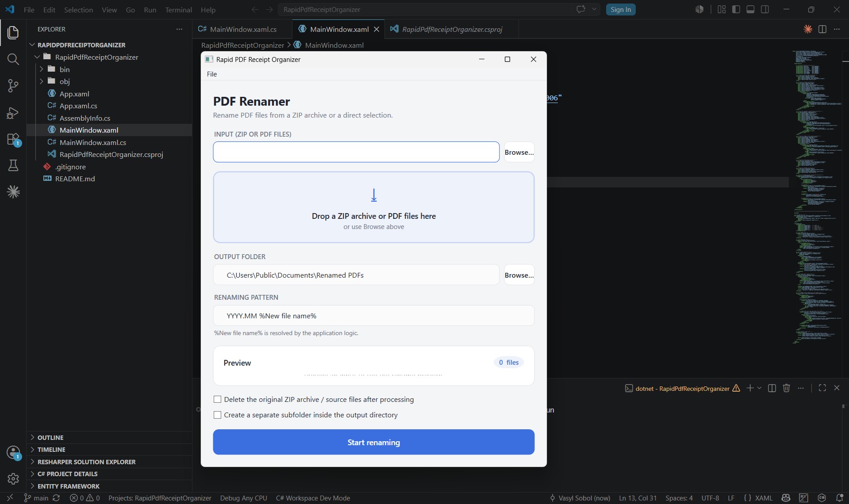Image resolution: width=849 pixels, height=504 pixels.
Task: Click the Sign In button
Action: 621,9
